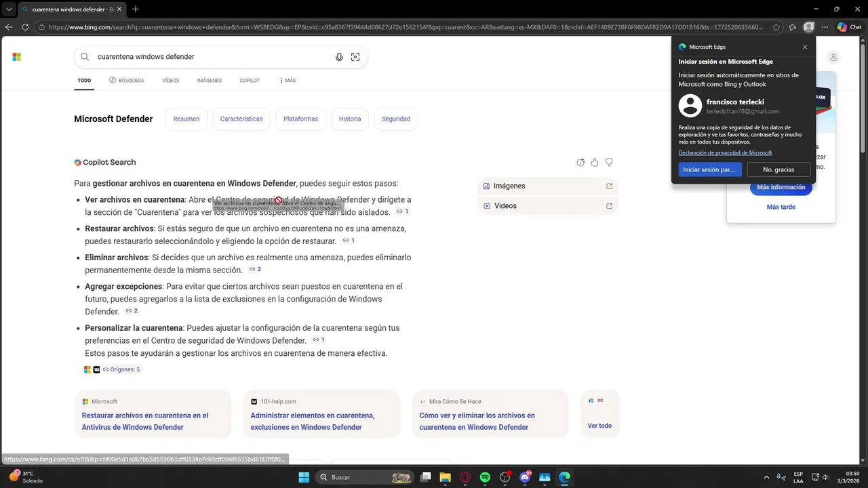Select the Seguridad chip
Viewport: 868px width, 488px height.
click(x=396, y=119)
